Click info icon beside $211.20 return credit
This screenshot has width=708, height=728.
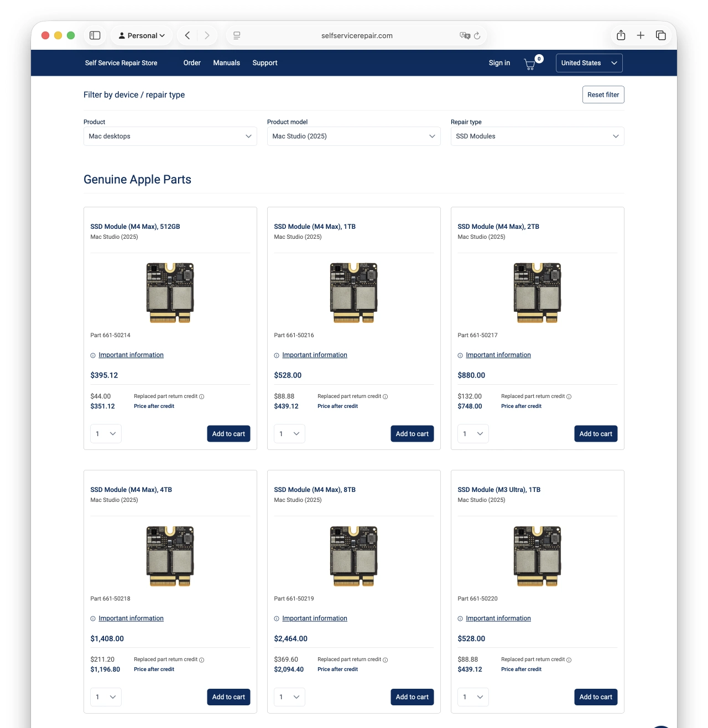(201, 659)
